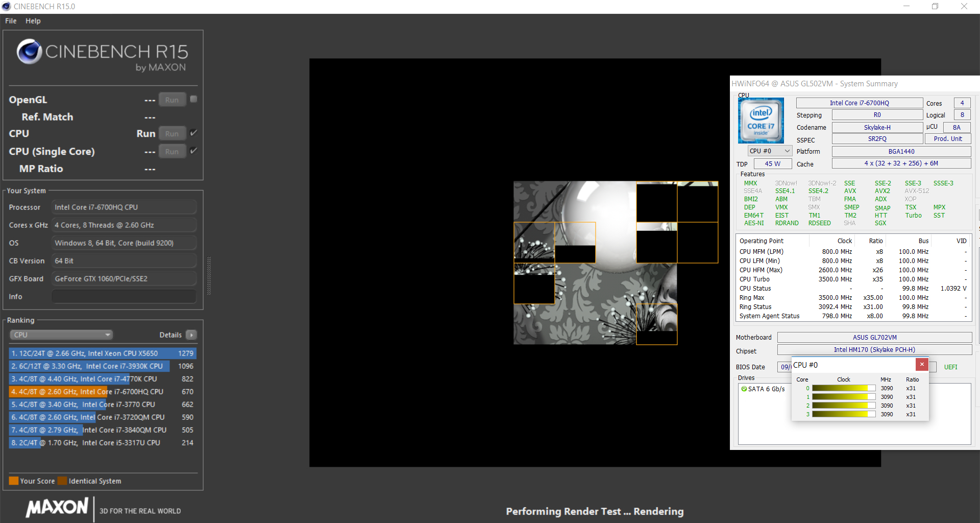Screen dimensions: 980x523
Task: Click the Ranking Details arrow button
Action: [x=191, y=335]
